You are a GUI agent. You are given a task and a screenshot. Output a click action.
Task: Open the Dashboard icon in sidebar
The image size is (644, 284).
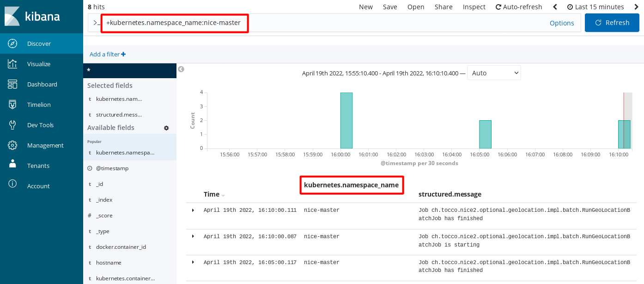point(12,84)
